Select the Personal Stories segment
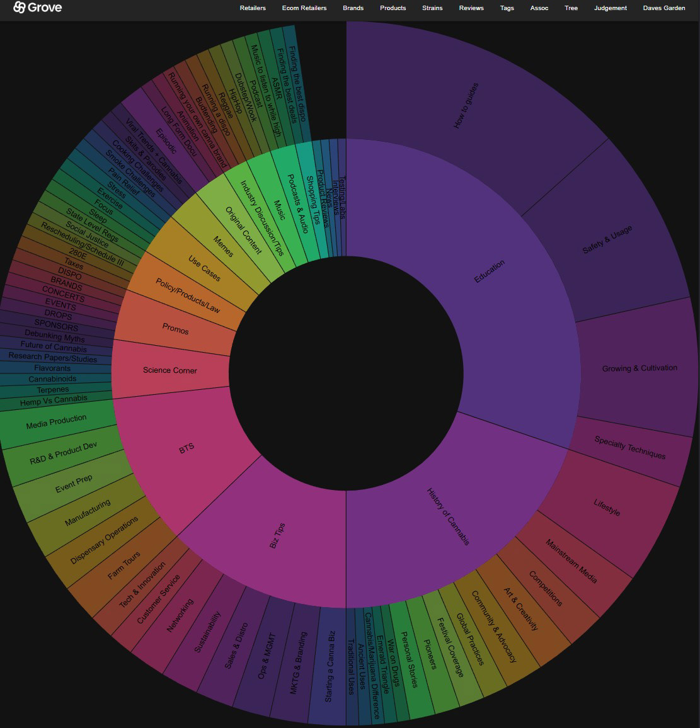Image resolution: width=700 pixels, height=728 pixels. [x=409, y=660]
